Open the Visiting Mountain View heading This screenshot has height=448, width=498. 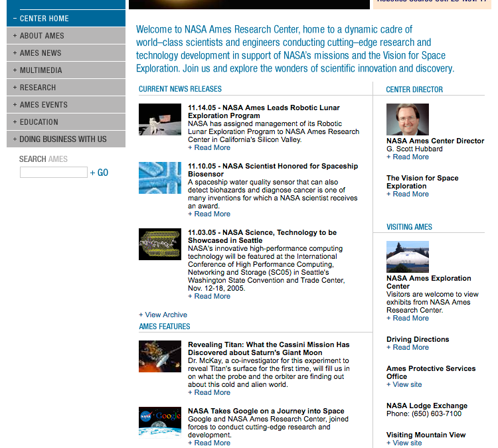426,435
